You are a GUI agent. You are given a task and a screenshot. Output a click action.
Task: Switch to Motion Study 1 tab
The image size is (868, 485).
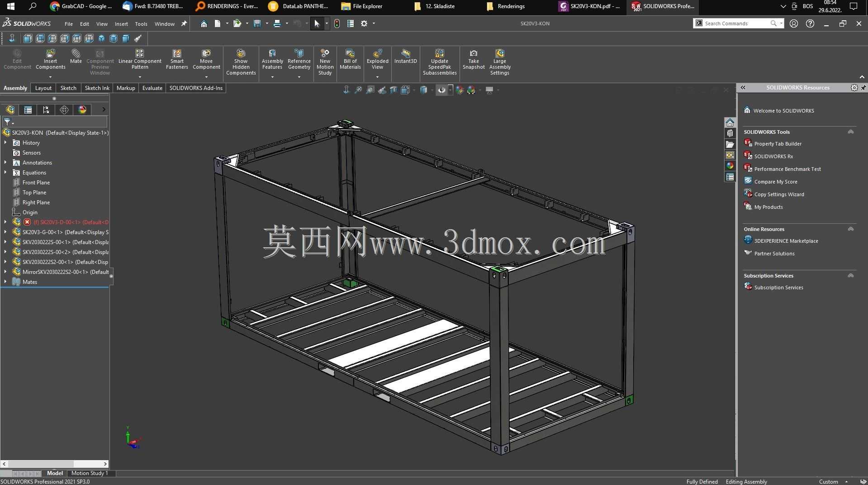pos(90,473)
